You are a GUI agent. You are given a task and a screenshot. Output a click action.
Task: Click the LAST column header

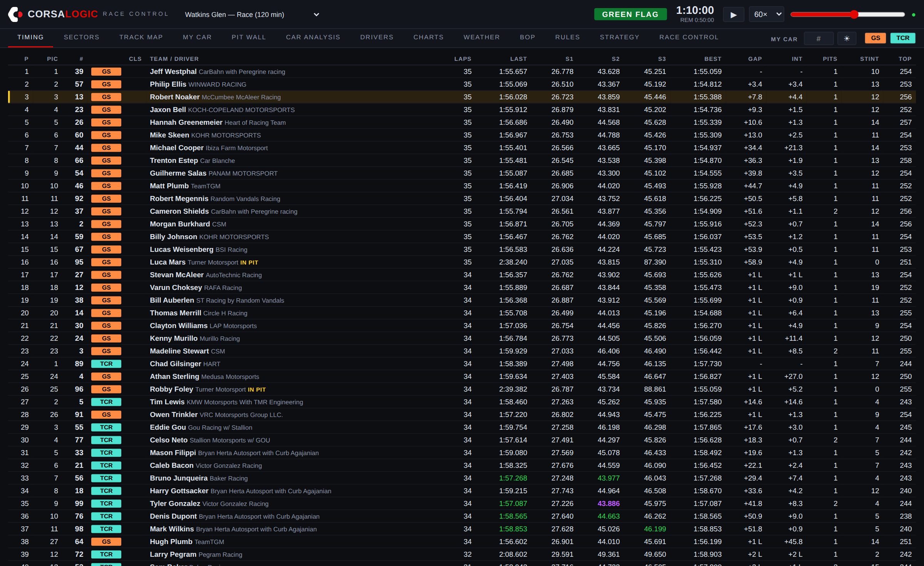519,59
